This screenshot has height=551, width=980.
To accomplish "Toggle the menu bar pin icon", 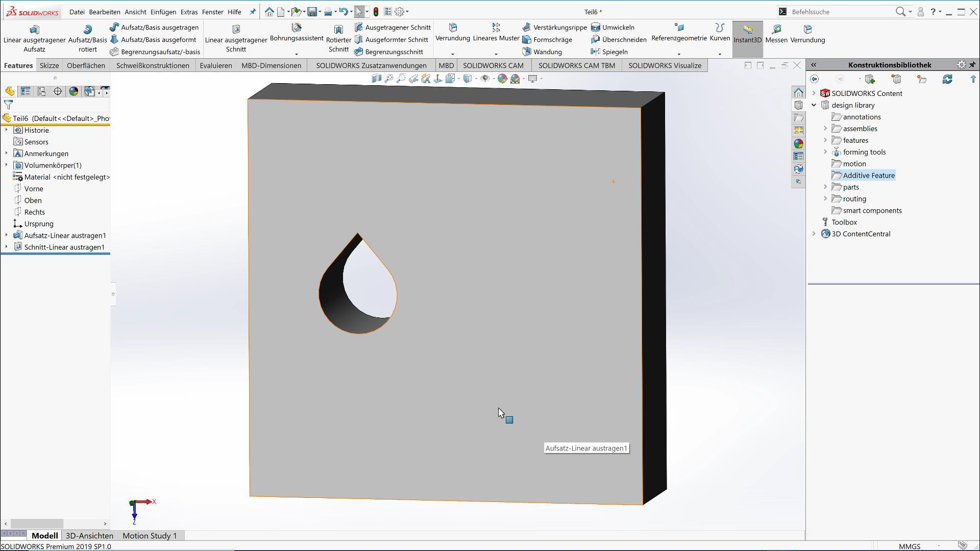I will pos(253,12).
